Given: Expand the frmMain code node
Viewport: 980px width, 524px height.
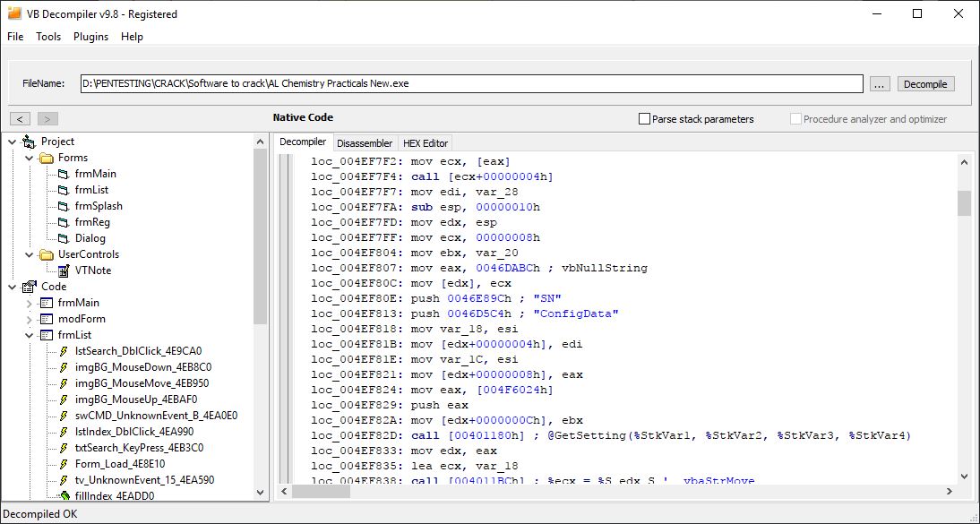Looking at the screenshot, I should [29, 304].
